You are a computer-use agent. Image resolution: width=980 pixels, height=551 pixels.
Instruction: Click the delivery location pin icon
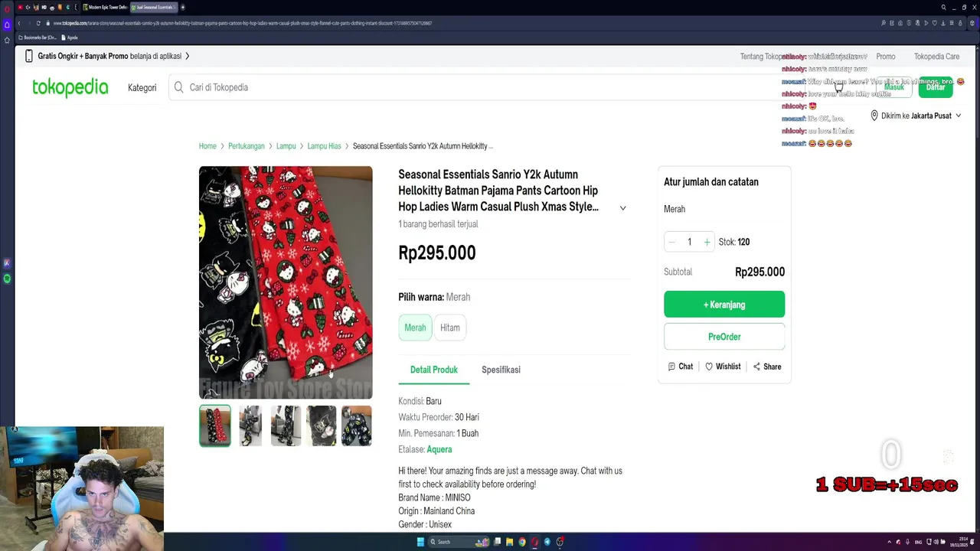coord(874,116)
